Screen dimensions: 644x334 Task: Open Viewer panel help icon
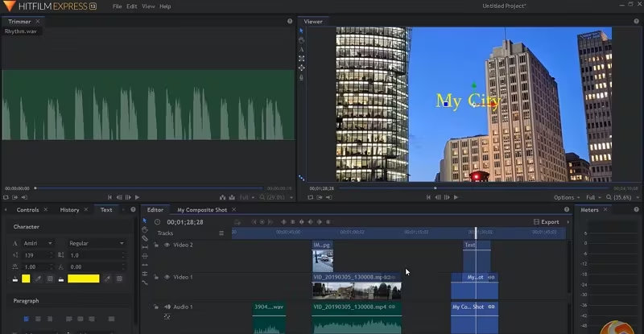636,22
